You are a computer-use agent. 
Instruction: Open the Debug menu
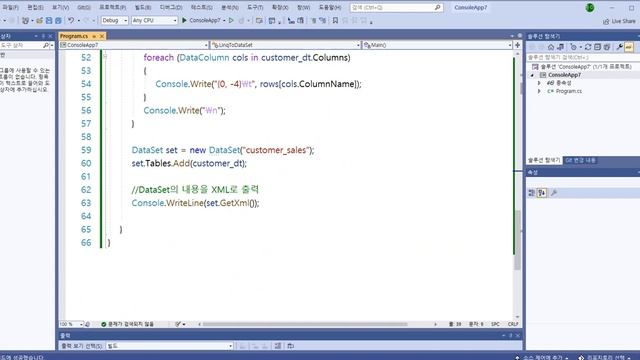[171, 7]
